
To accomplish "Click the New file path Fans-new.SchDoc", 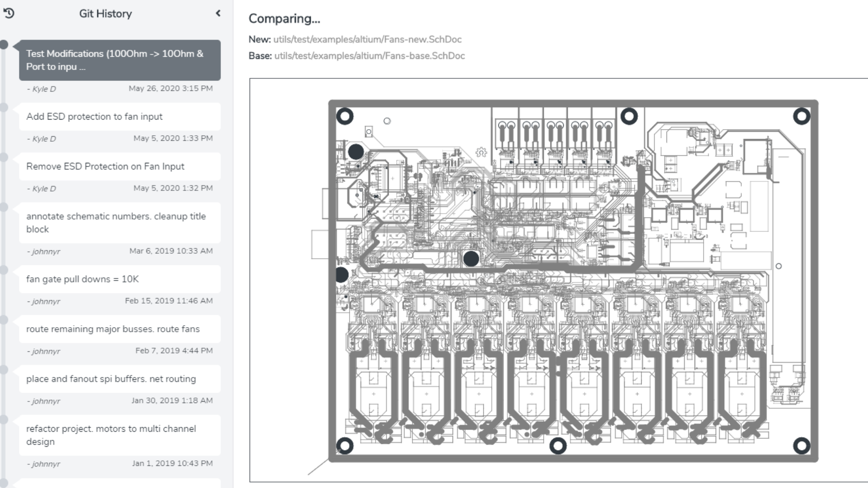I will (x=367, y=39).
